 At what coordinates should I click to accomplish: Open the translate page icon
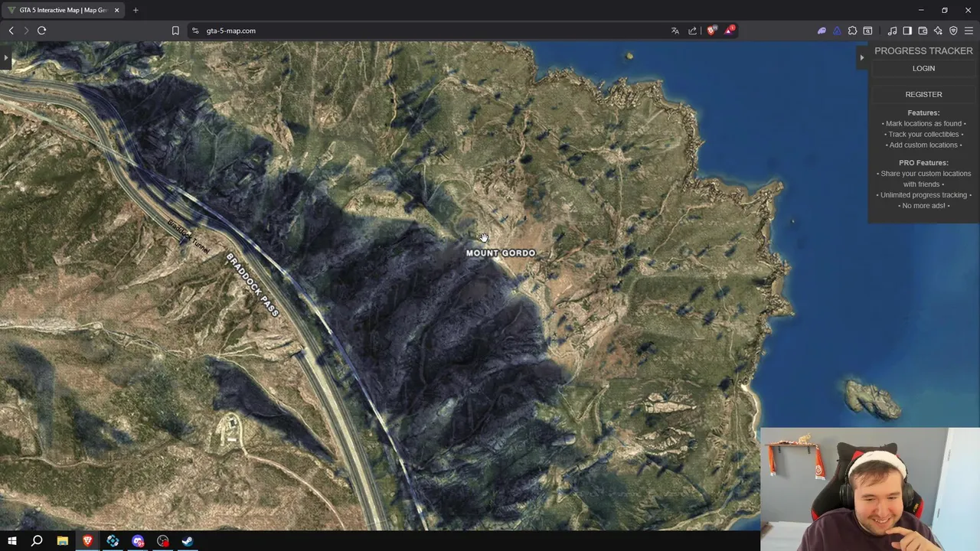pos(675,31)
